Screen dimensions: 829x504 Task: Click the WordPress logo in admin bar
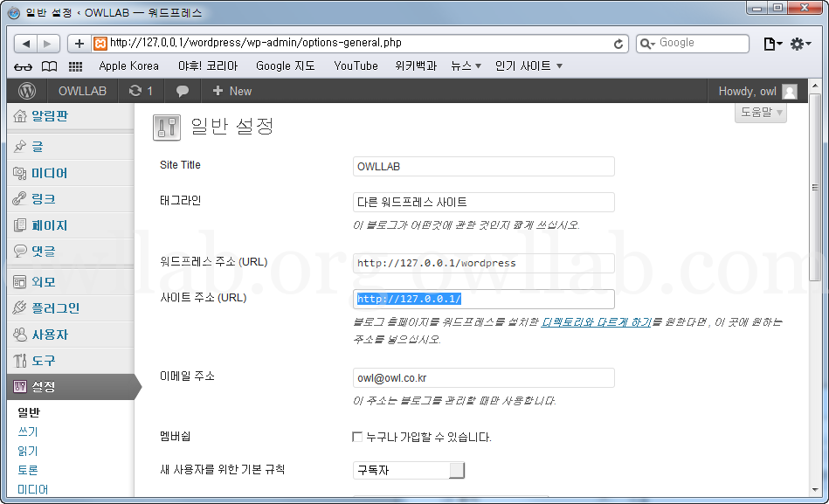coord(27,91)
